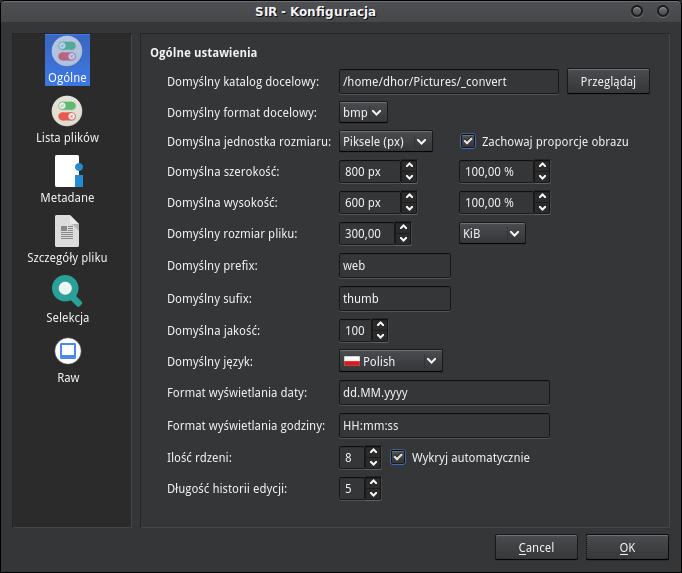Click the date format field dd.MM.yyyy
This screenshot has height=573, width=682.
(x=444, y=392)
